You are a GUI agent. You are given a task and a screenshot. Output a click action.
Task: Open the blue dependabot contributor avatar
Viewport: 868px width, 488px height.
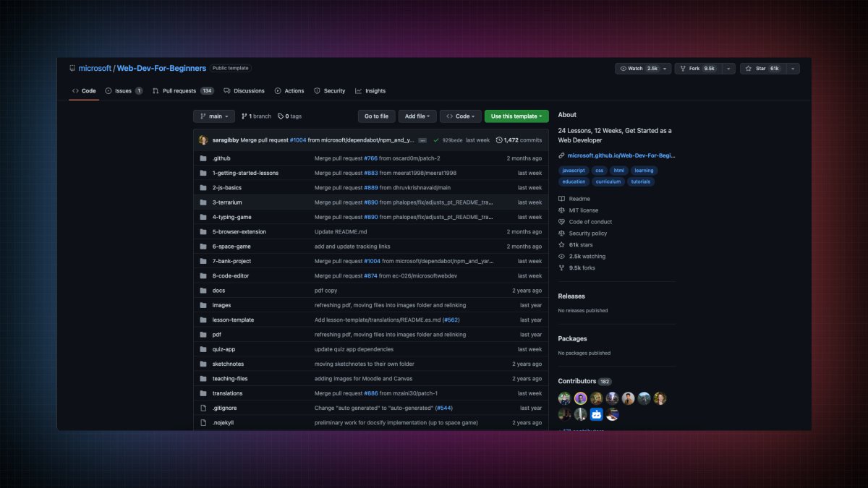(597, 414)
